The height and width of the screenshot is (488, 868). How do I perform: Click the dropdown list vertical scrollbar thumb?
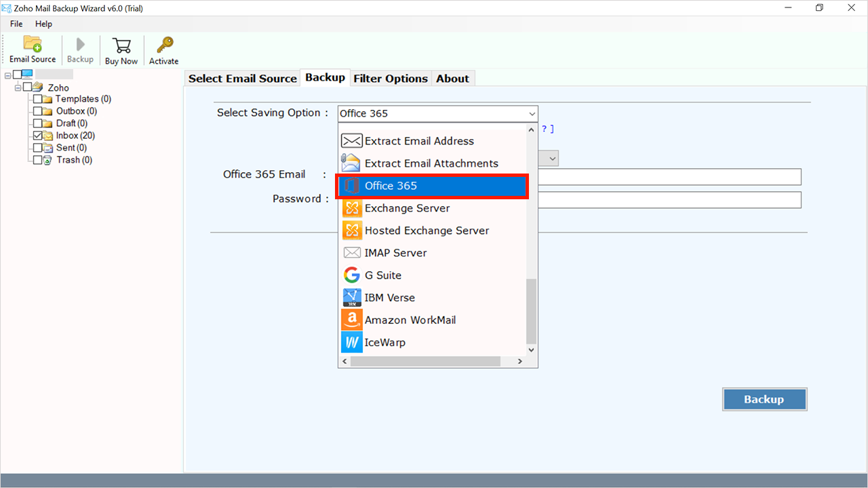coord(532,311)
